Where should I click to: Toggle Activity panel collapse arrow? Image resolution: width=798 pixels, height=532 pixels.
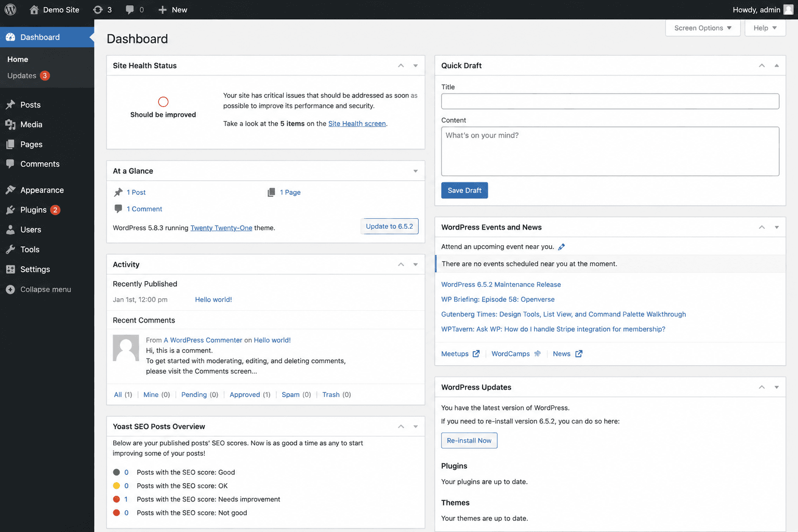[x=416, y=264]
